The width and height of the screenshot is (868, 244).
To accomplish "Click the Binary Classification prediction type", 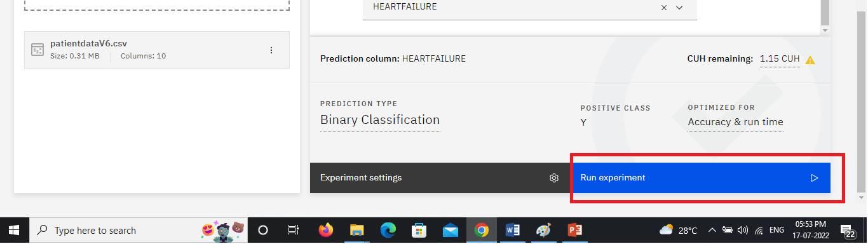I will point(380,120).
